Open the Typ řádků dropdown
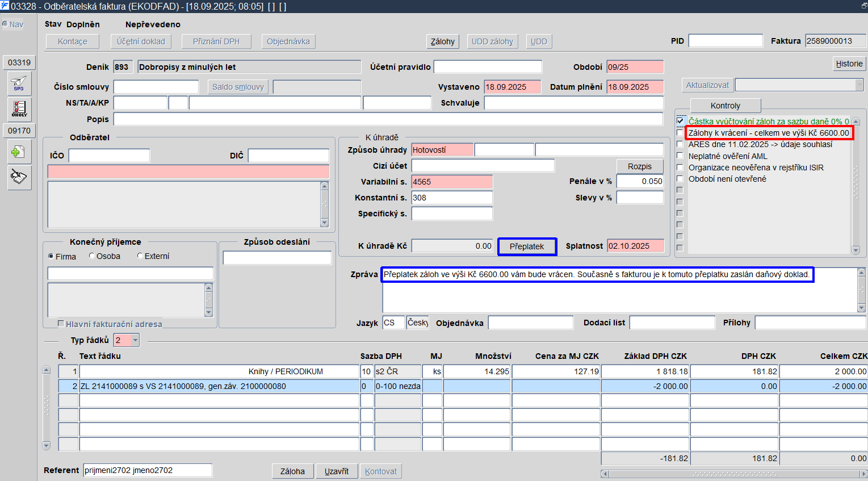This screenshot has width=868, height=481. click(x=135, y=340)
